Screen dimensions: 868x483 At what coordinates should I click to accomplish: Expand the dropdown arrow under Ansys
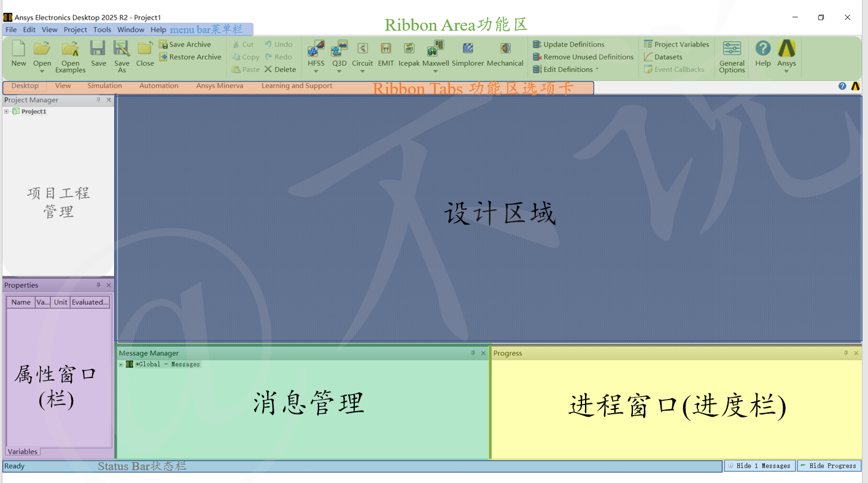pos(786,71)
